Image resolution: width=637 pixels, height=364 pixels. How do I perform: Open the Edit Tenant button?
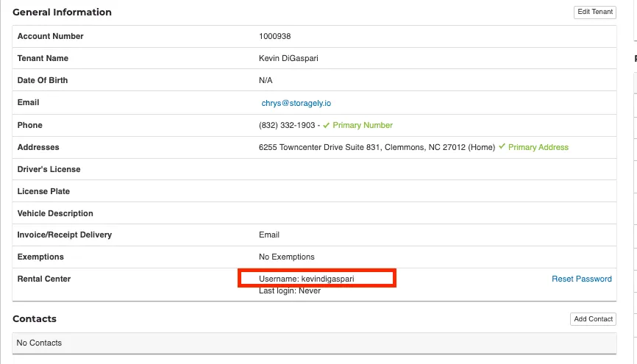click(595, 13)
